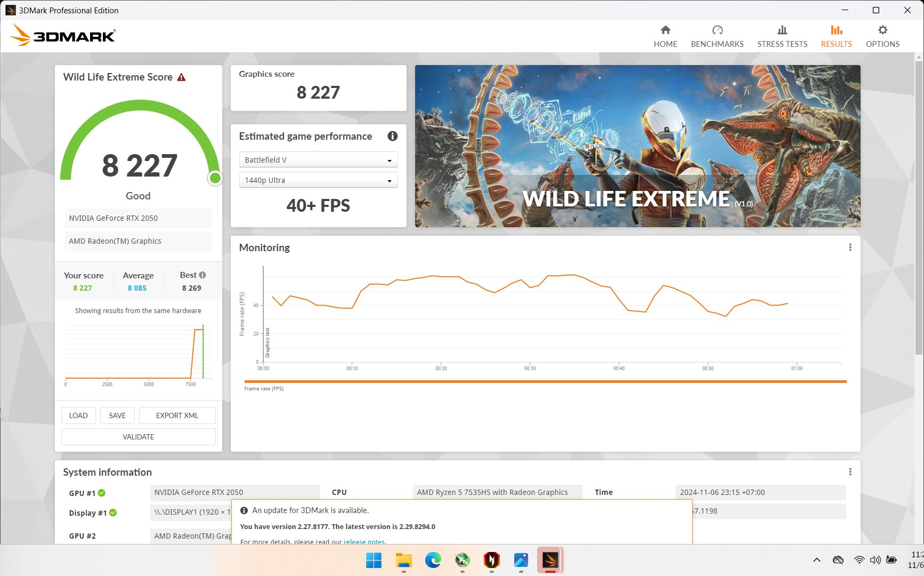Viewport: 924px width, 576px height.
Task: Click Average score 8 085
Action: pyautogui.click(x=137, y=288)
